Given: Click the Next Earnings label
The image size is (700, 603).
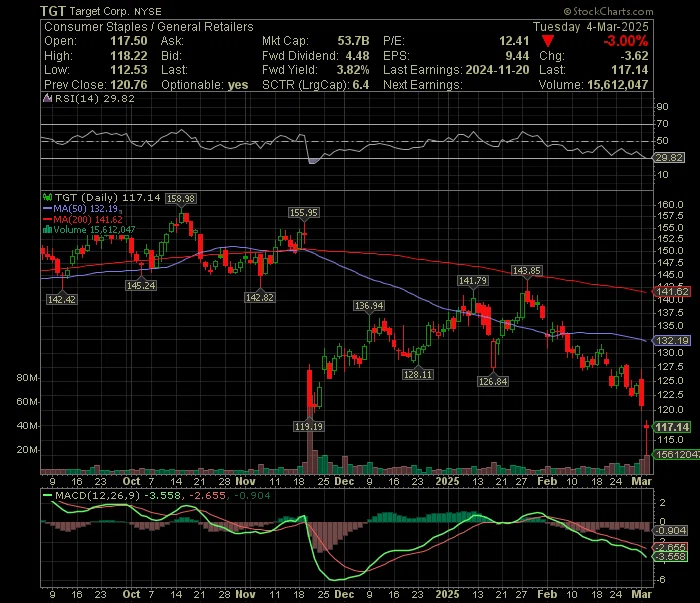Looking at the screenshot, I should pyautogui.click(x=422, y=85).
